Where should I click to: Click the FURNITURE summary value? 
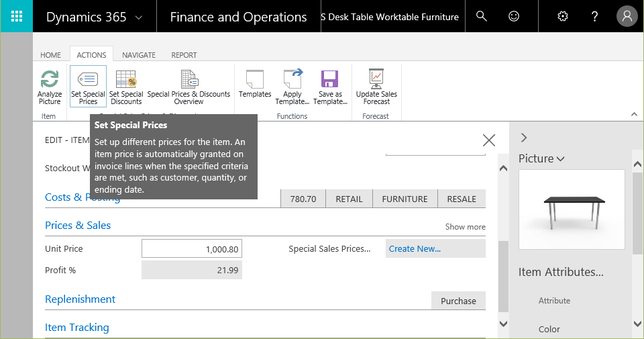pyautogui.click(x=405, y=199)
